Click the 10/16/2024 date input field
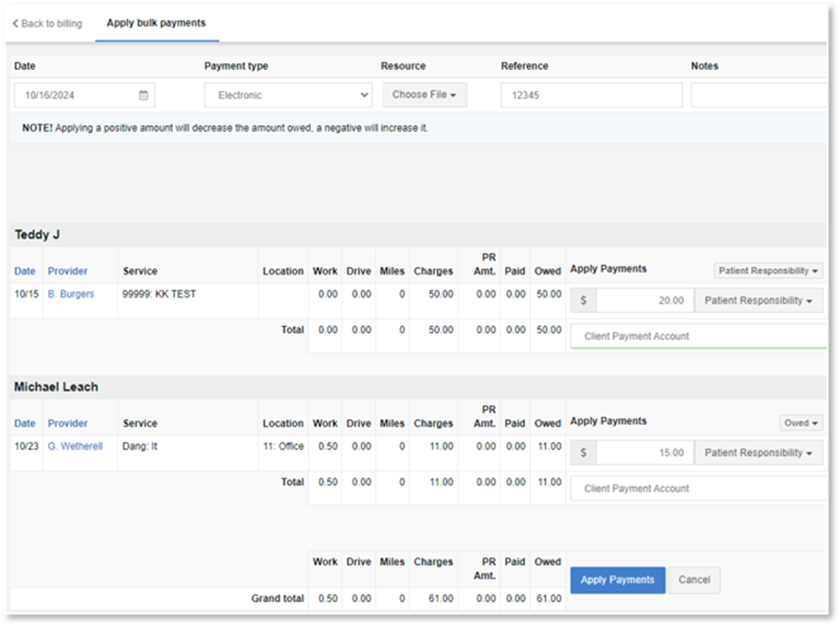This screenshot has height=626, width=840. tap(85, 96)
